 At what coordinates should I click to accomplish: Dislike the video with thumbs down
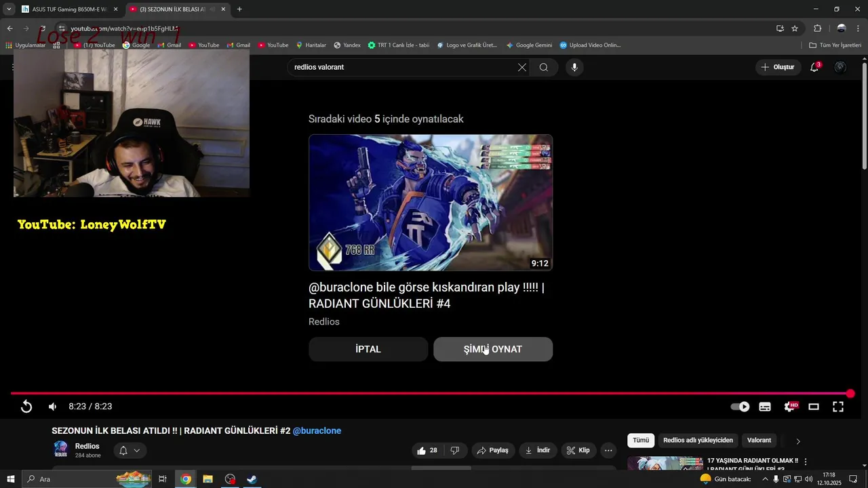pos(455,450)
